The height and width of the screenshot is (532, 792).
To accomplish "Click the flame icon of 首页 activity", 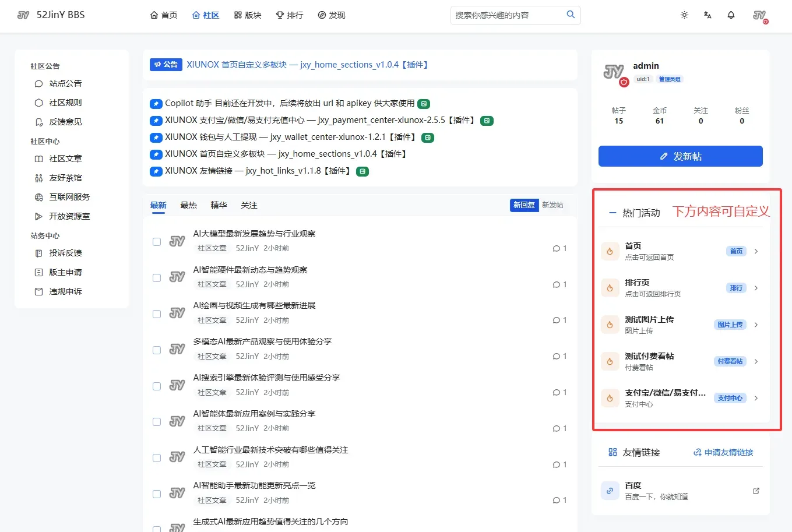I will [x=610, y=251].
